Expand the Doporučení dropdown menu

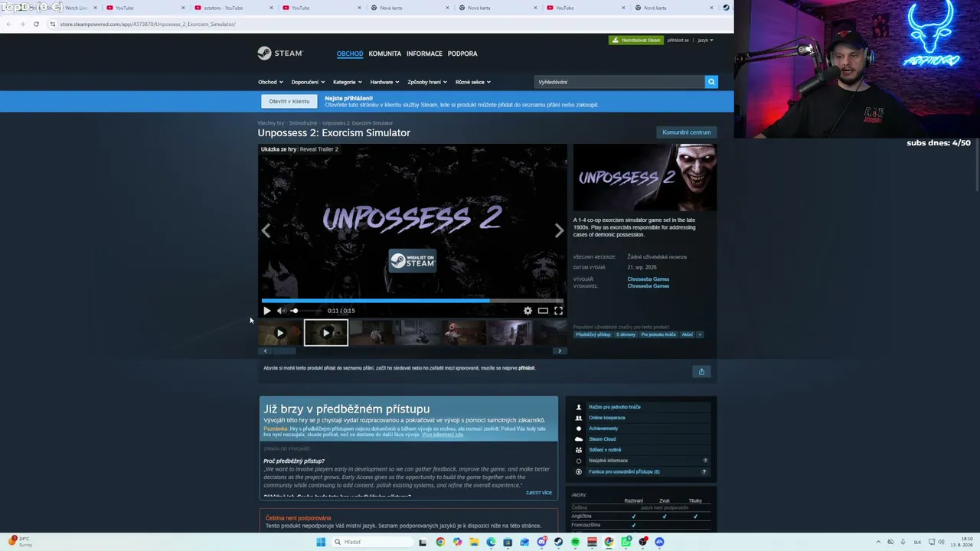308,82
